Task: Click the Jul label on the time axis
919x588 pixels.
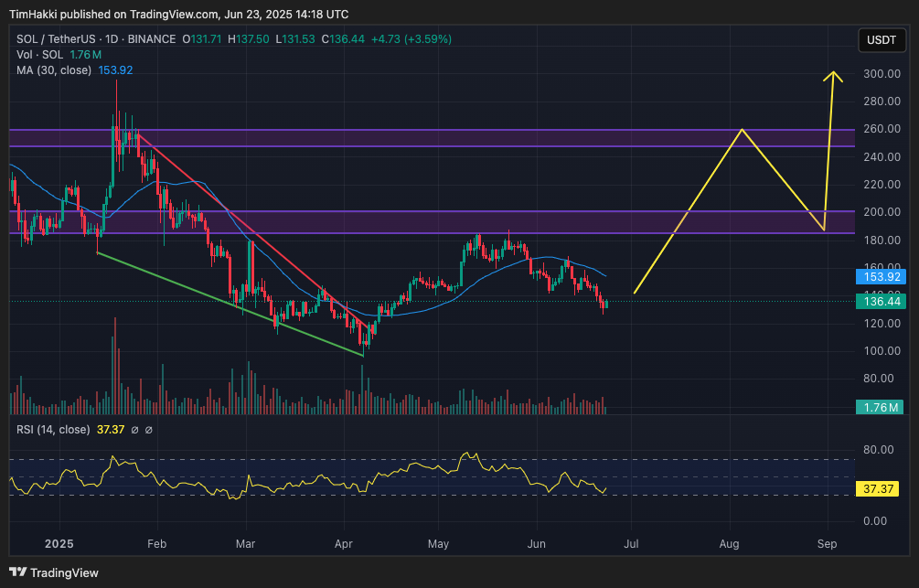Action: pyautogui.click(x=631, y=544)
